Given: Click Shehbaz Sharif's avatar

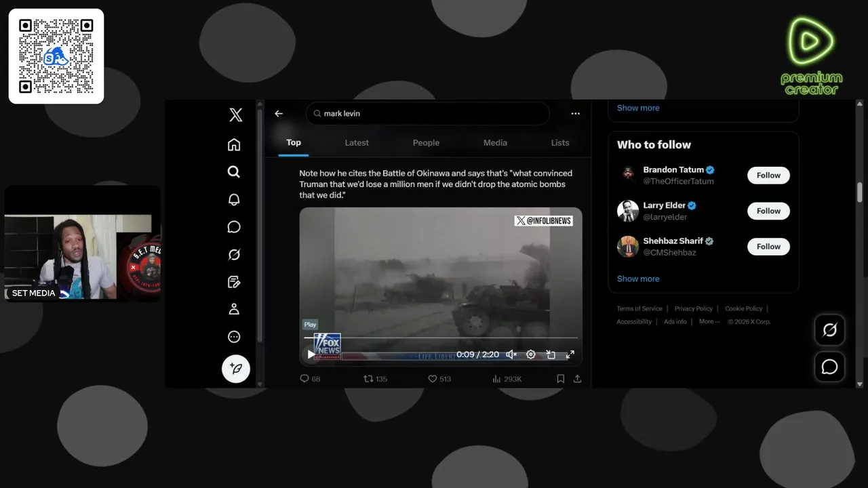Looking at the screenshot, I should pos(628,247).
